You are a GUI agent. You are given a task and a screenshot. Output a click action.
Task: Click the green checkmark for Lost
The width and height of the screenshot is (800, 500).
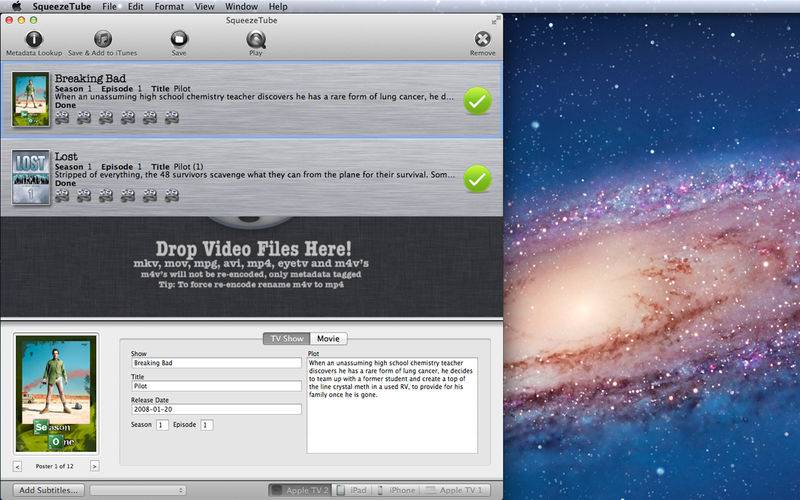coord(478,179)
